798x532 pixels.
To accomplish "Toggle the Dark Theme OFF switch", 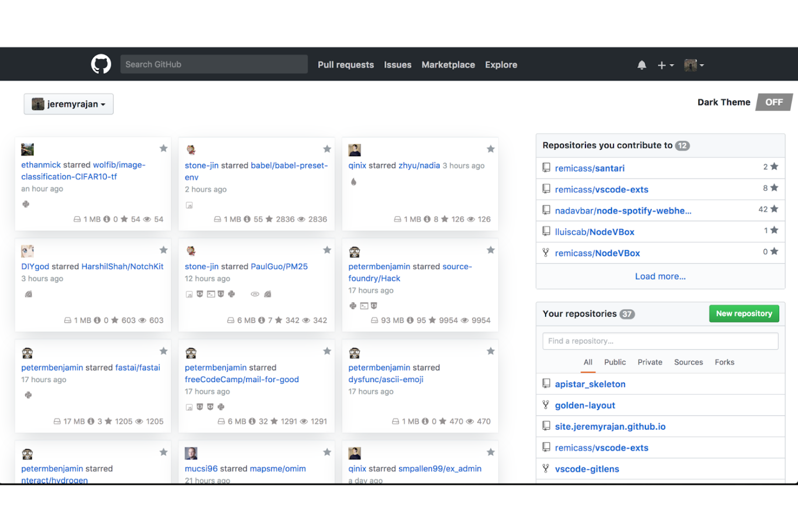I will (x=774, y=102).
